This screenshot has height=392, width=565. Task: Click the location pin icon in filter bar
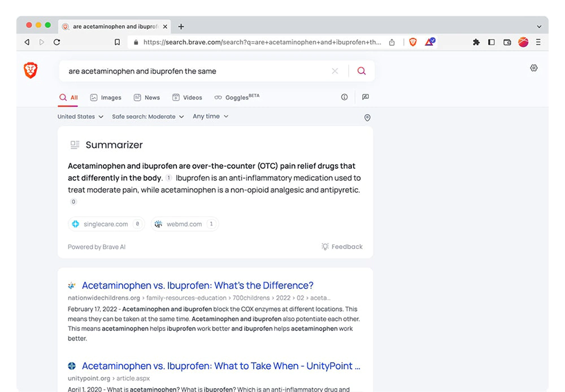click(367, 117)
